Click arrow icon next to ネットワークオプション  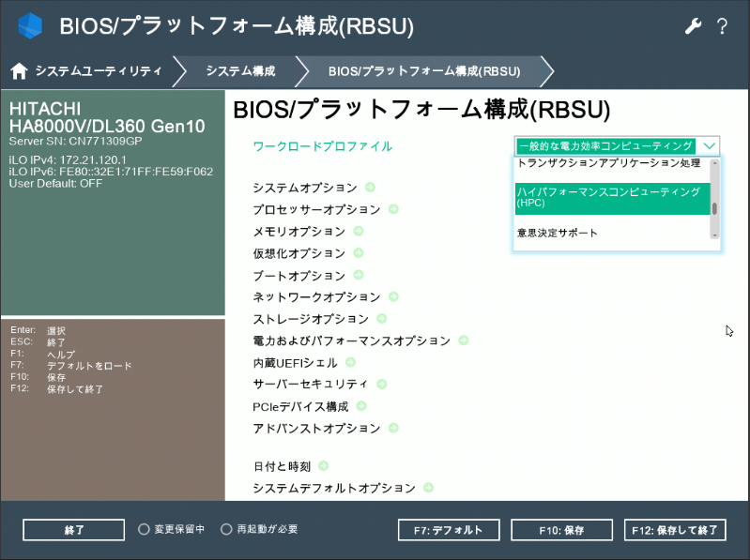393,296
